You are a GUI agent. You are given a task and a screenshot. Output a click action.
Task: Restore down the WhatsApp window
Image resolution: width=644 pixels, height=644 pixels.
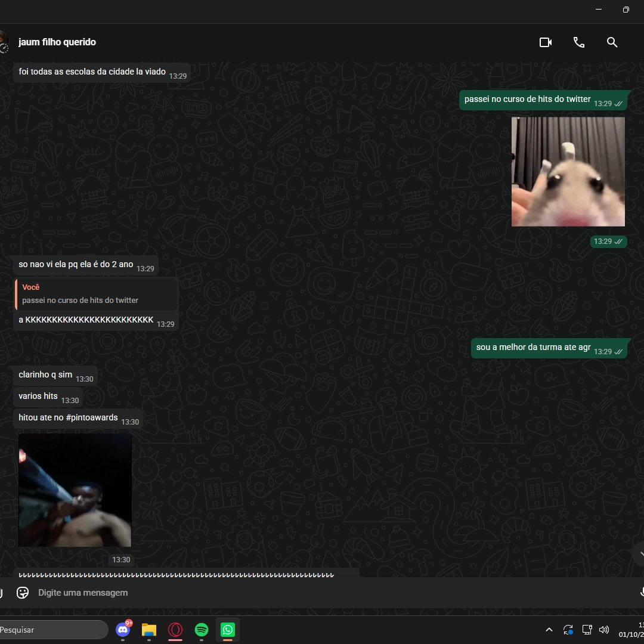(x=626, y=10)
